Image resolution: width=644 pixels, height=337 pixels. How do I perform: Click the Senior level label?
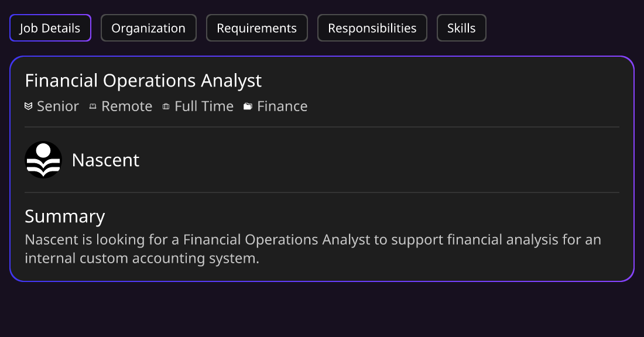58,106
